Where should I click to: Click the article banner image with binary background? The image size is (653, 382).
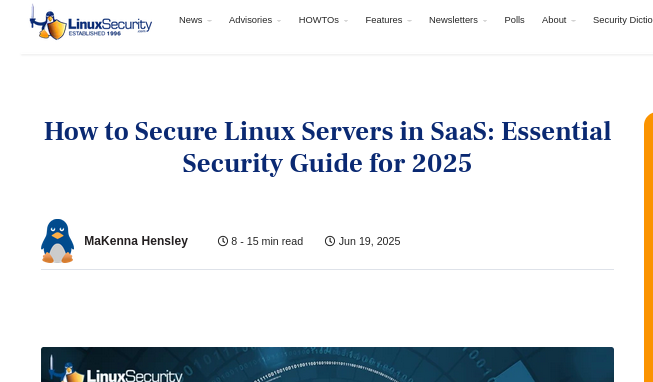[327, 365]
